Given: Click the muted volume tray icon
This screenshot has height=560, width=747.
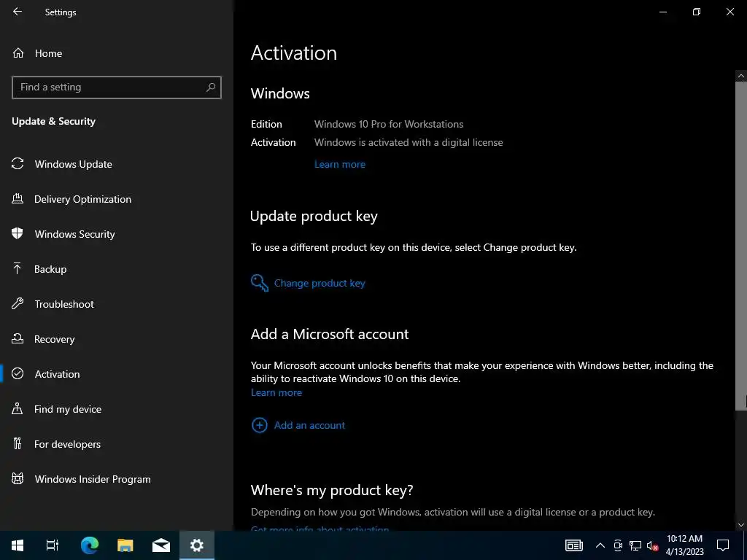Looking at the screenshot, I should point(652,545).
